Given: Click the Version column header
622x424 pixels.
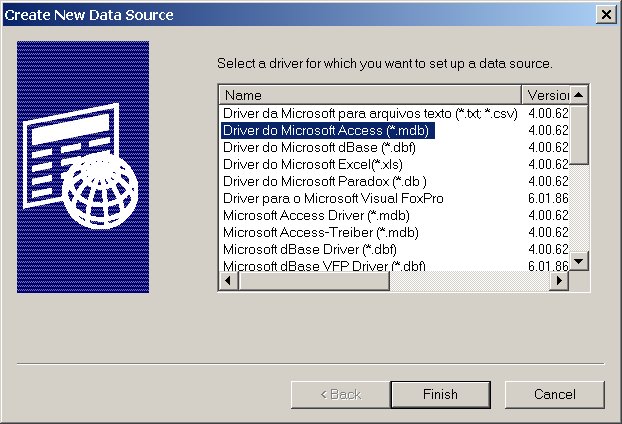Looking at the screenshot, I should coord(546,95).
